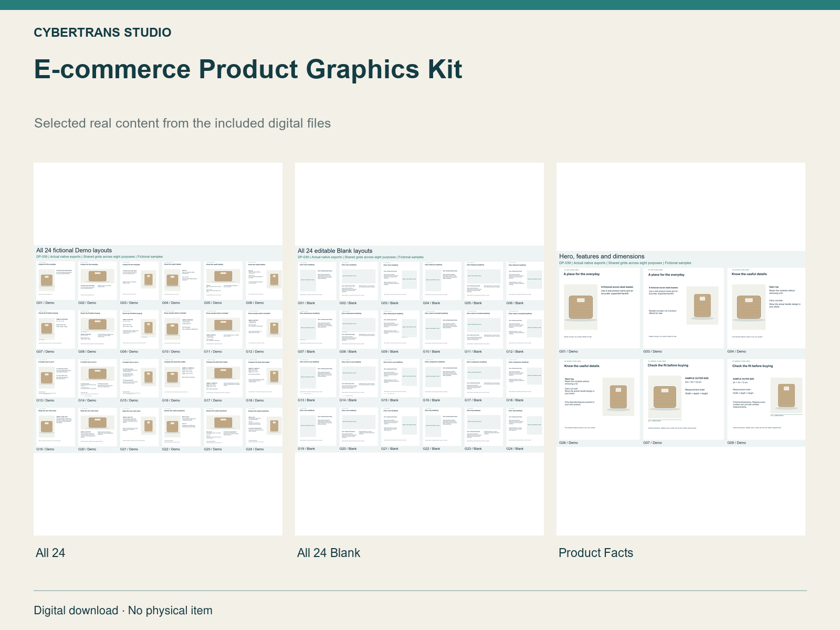Viewport: 840px width, 630px height.
Task: Select G22 / Demo thumbnail
Action: [x=182, y=427]
